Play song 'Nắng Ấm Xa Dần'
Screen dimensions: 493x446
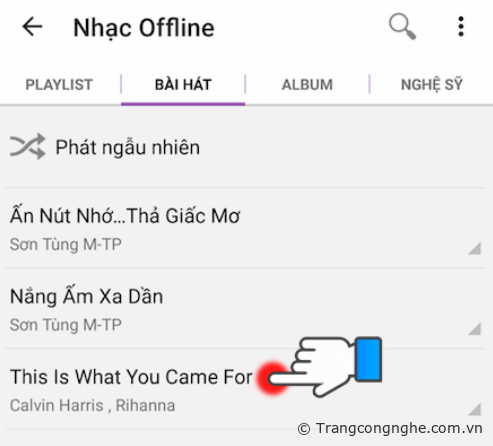click(x=246, y=309)
